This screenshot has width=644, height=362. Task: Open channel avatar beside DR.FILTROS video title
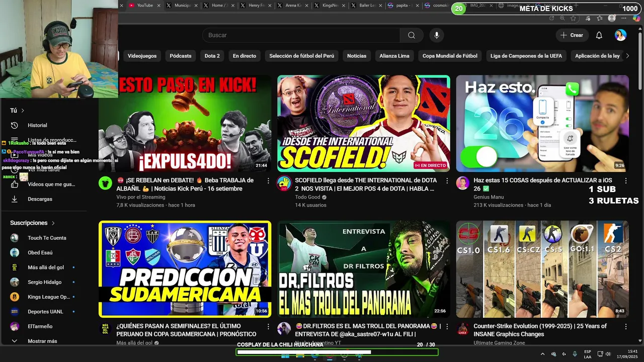coord(284,329)
